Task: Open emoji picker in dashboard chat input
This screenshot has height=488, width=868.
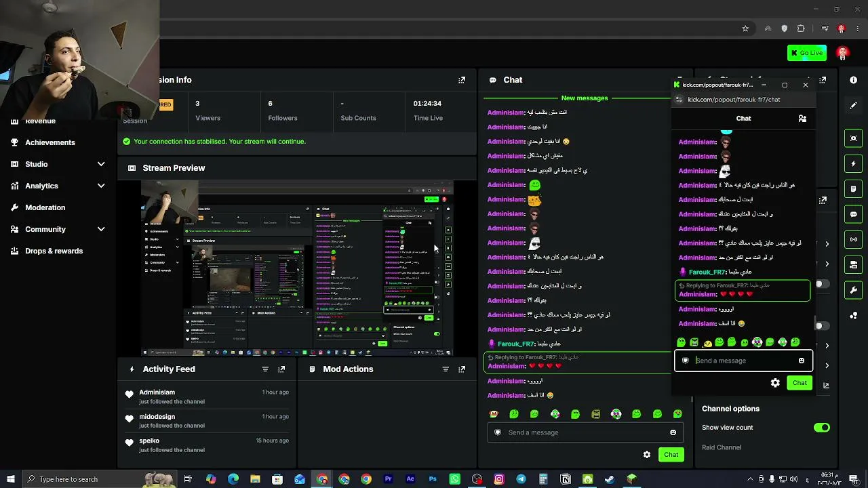Action: click(x=673, y=432)
